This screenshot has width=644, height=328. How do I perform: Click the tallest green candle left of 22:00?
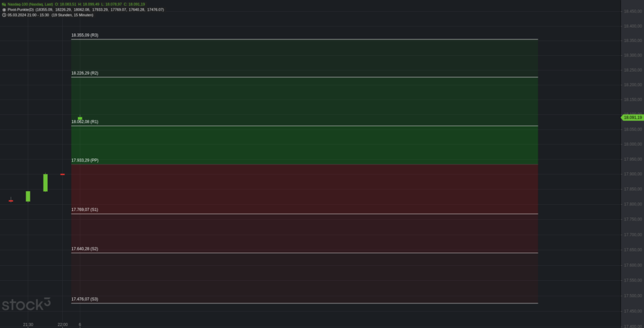[x=45, y=183]
